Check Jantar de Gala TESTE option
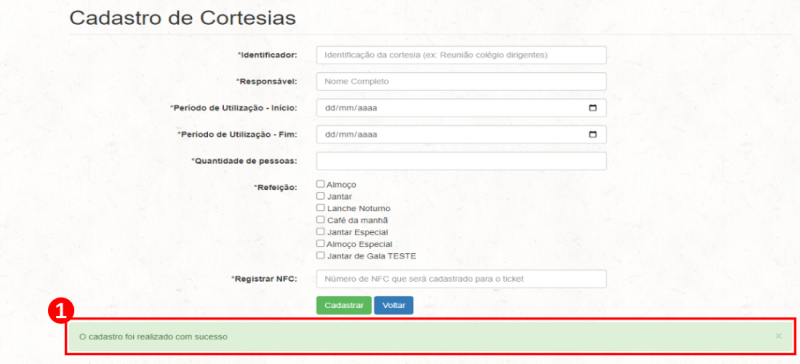 pyautogui.click(x=320, y=255)
